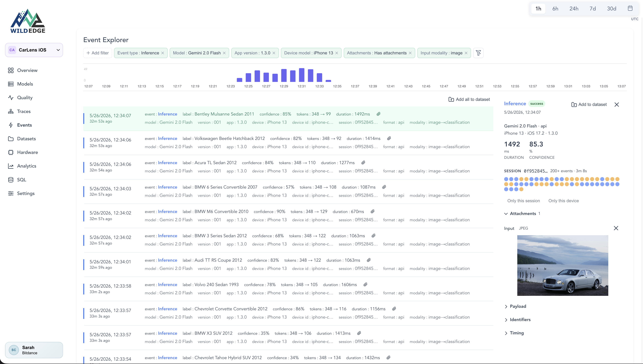Remove the App version 1.3.0 filter

pyautogui.click(x=274, y=53)
